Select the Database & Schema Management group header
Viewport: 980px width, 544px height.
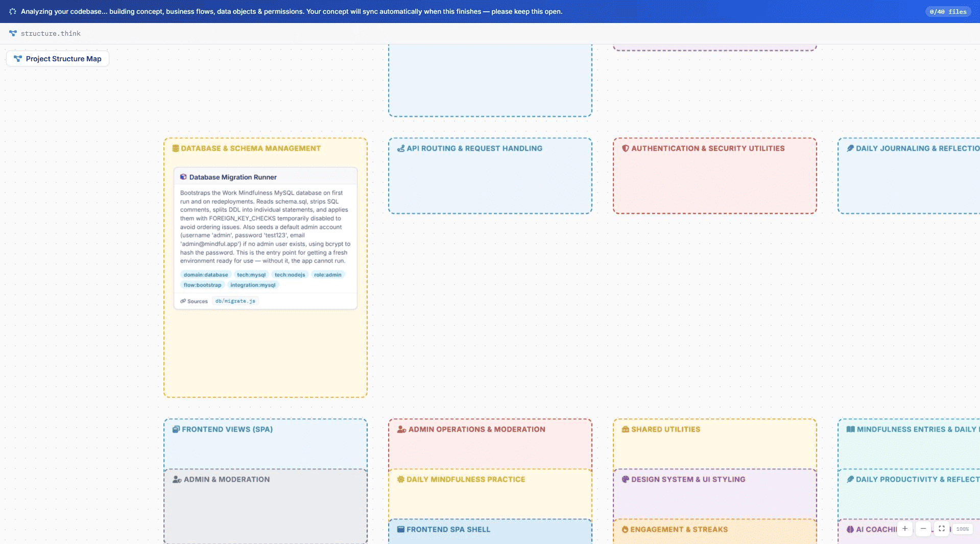click(x=251, y=148)
